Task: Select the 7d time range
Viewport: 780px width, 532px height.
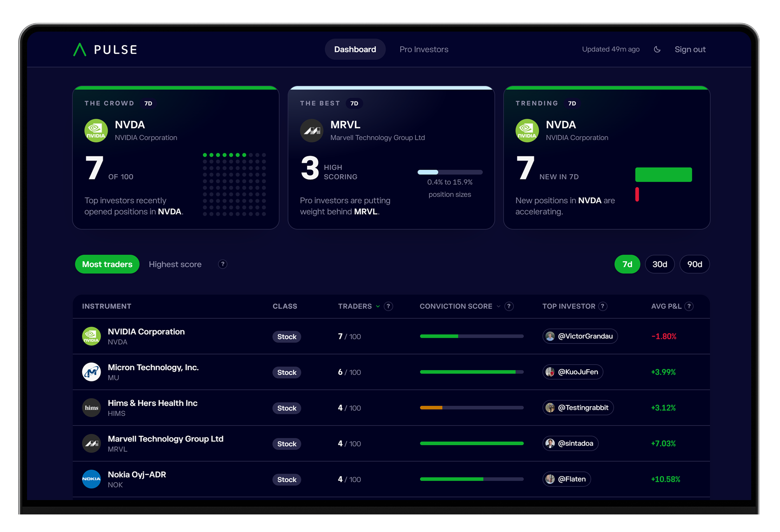Action: (x=627, y=264)
